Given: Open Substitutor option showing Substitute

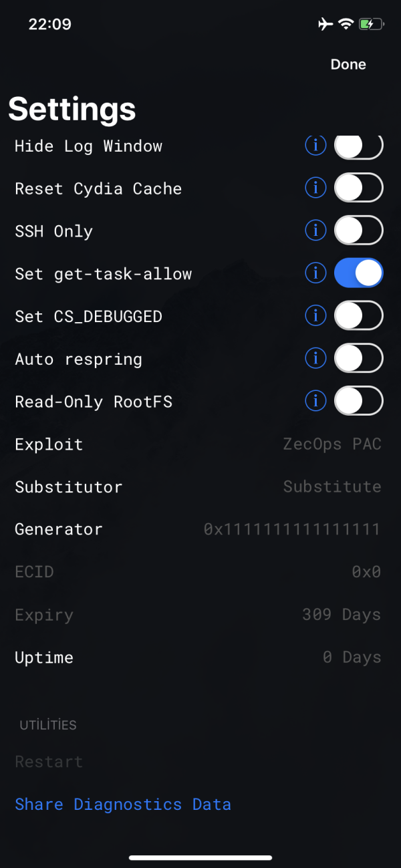Looking at the screenshot, I should click(x=332, y=486).
